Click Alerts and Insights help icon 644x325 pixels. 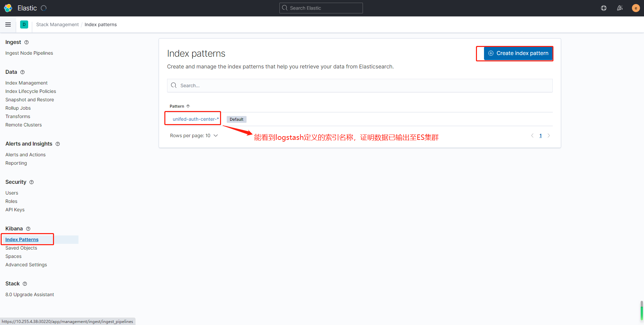[x=58, y=144]
